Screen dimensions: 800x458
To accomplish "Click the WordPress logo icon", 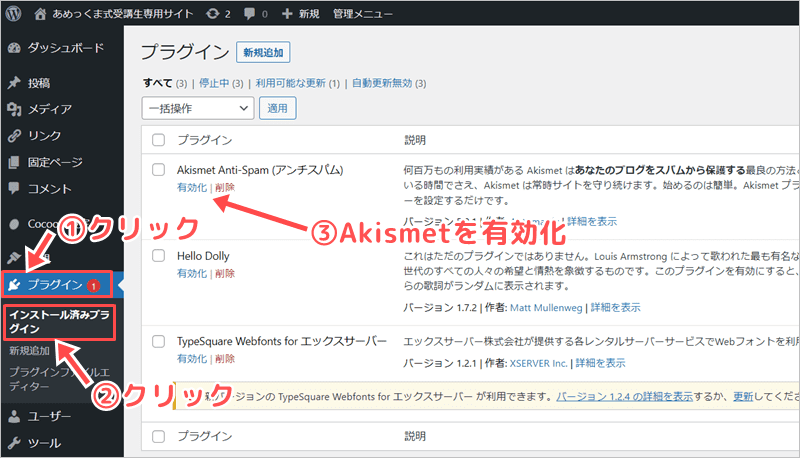I will [x=16, y=15].
